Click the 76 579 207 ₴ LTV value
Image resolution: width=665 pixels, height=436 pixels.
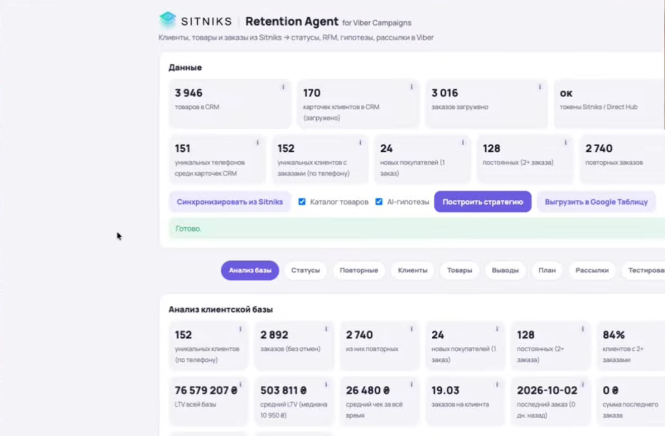[206, 390]
